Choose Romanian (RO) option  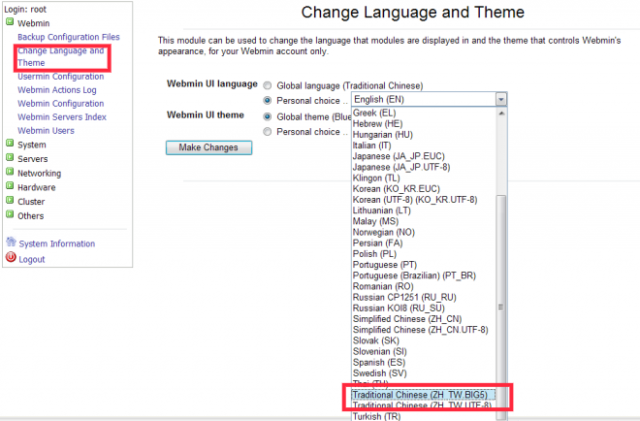(424, 286)
